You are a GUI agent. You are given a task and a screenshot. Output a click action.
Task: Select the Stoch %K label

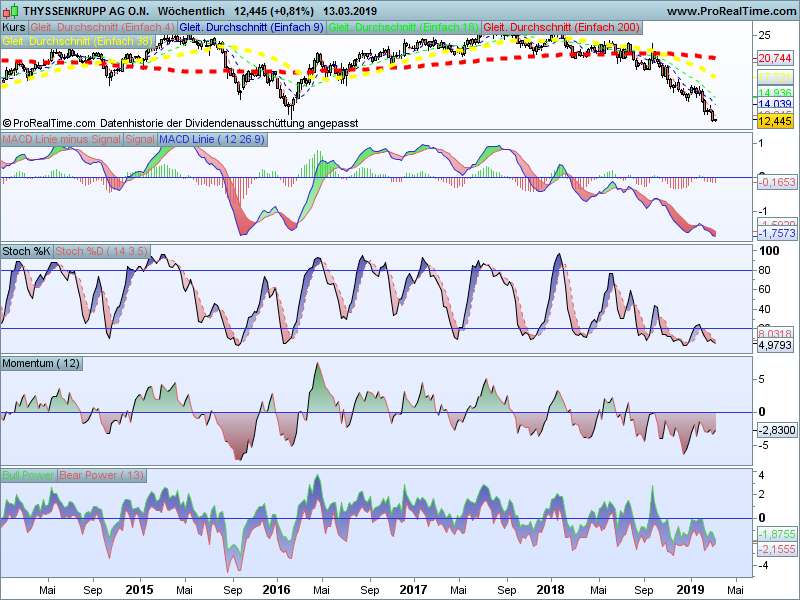coord(27,251)
